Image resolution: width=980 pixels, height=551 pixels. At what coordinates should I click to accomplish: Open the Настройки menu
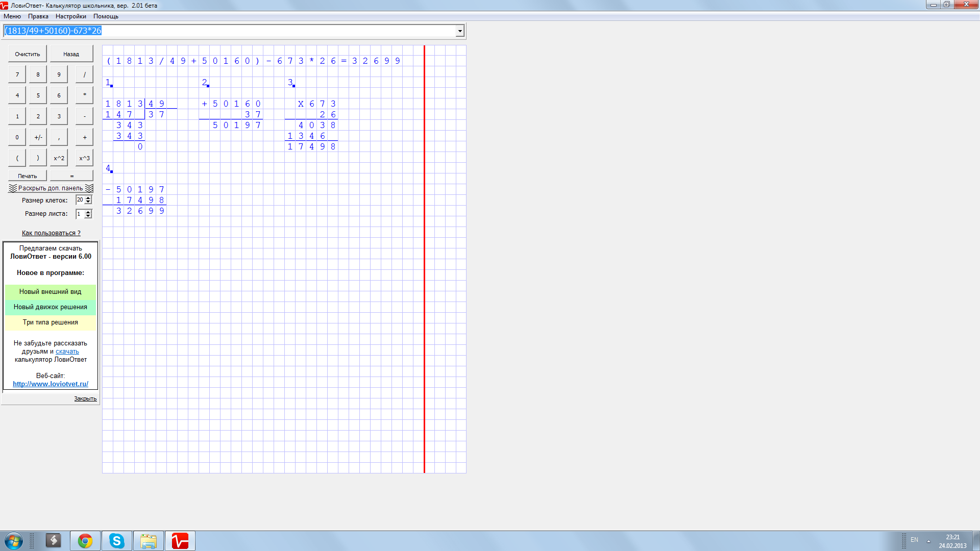pos(70,16)
